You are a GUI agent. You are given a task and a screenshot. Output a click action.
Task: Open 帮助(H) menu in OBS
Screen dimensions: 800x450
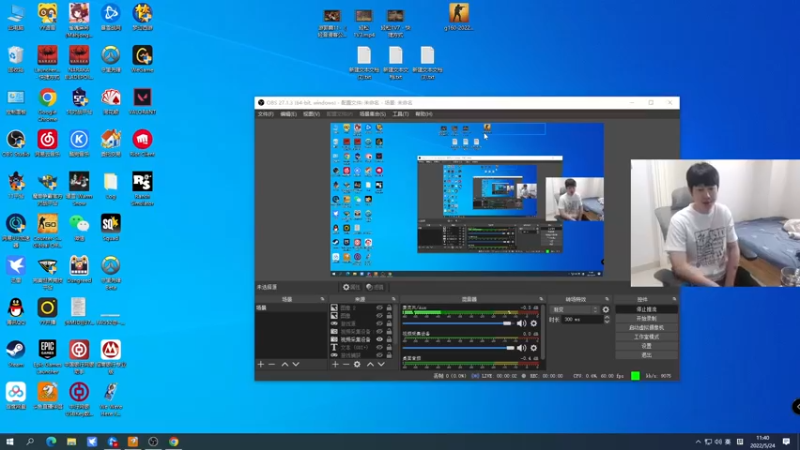pyautogui.click(x=423, y=114)
